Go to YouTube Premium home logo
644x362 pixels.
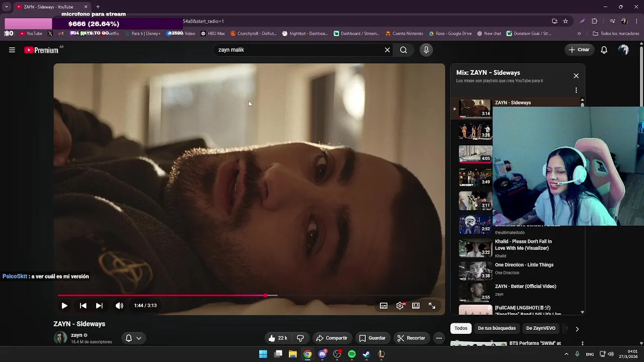point(41,50)
